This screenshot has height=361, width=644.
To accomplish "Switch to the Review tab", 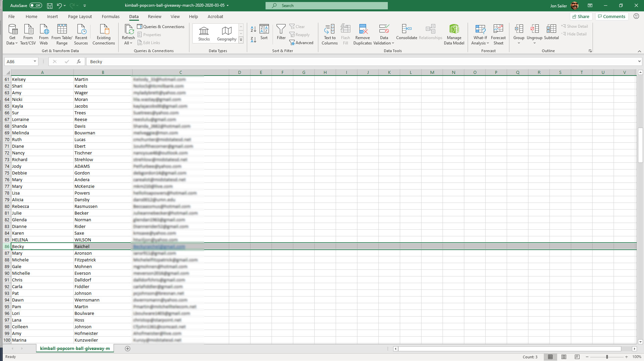I will [154, 16].
